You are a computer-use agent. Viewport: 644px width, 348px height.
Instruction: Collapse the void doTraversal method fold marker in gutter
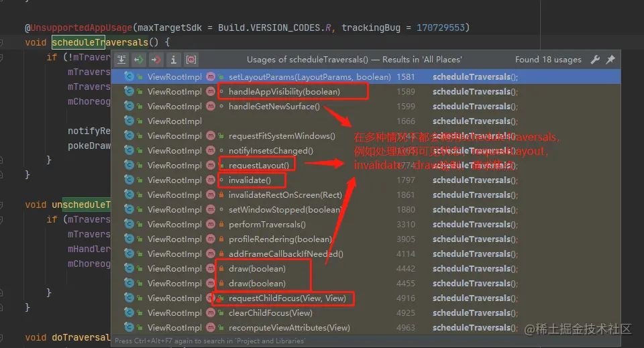(x=1, y=338)
